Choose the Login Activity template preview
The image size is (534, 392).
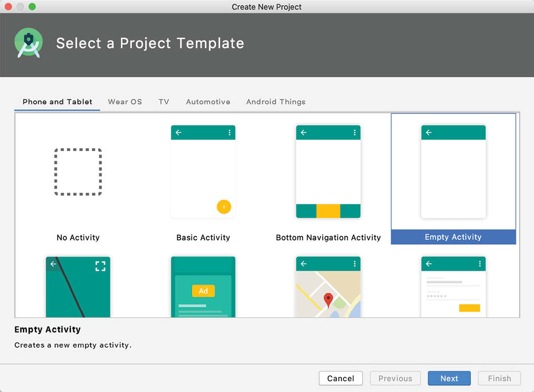click(x=453, y=286)
